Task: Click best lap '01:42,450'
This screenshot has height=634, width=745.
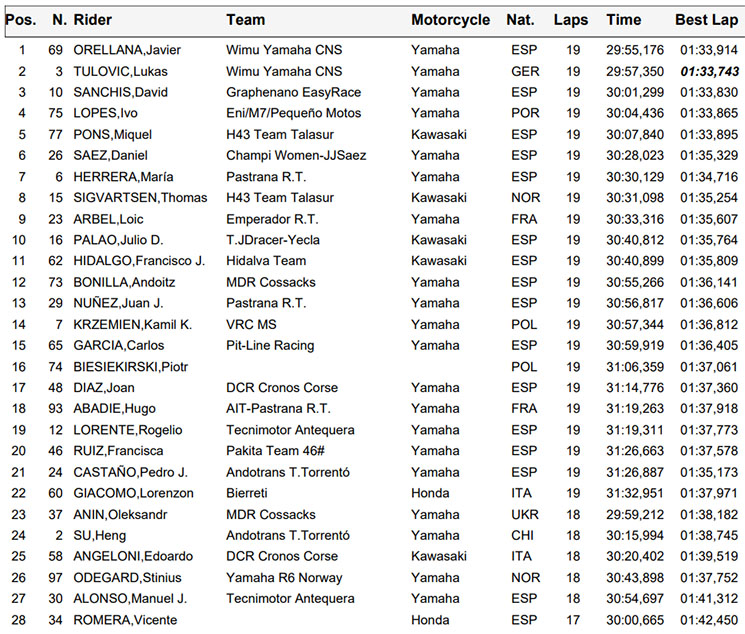Action: 709,620
